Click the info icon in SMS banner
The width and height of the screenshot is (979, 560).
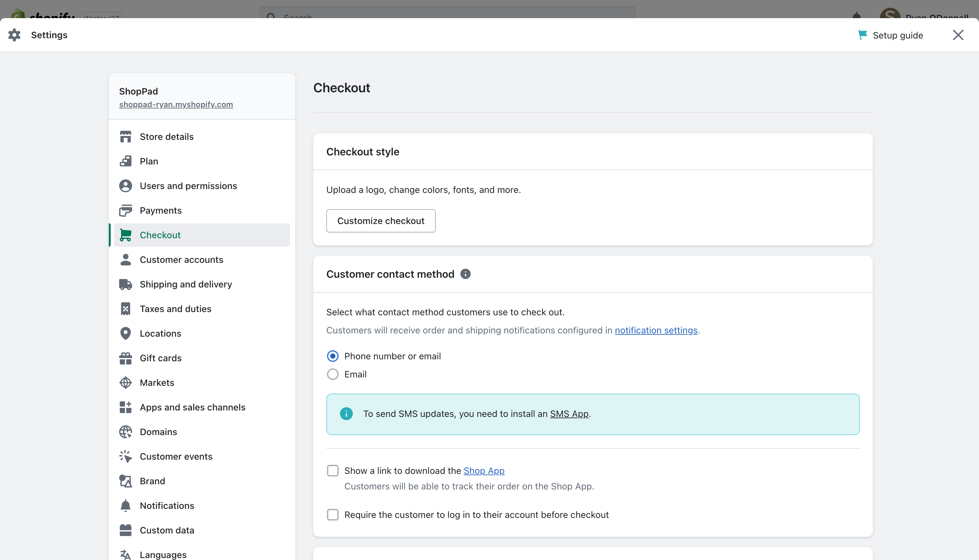pos(346,414)
